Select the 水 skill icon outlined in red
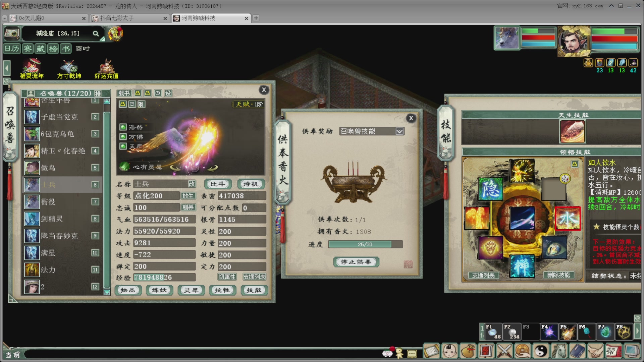644x362 pixels. coord(568,219)
